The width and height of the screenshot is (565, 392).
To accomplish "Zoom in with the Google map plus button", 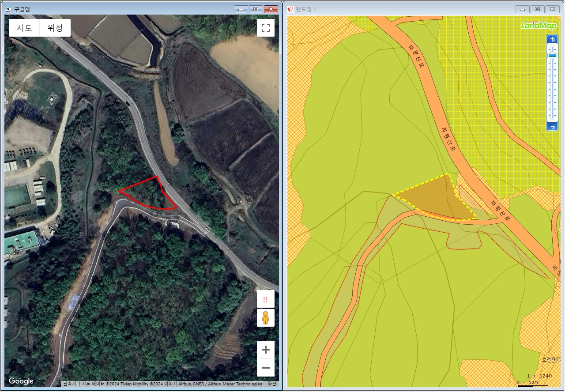I will 265,350.
